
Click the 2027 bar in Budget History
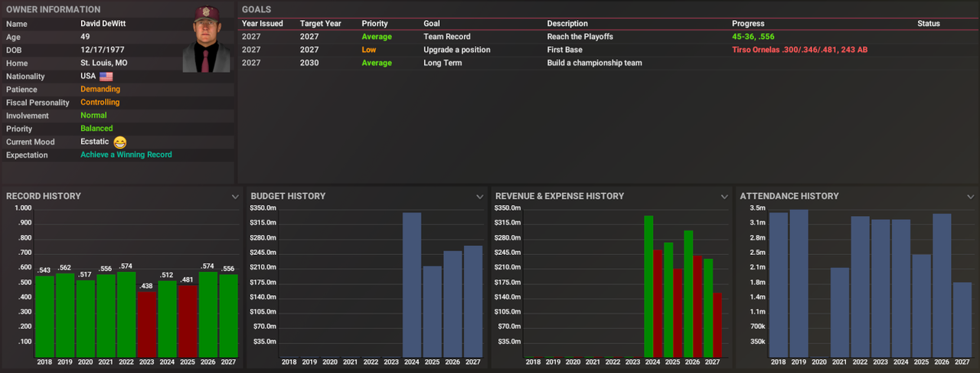(473, 301)
